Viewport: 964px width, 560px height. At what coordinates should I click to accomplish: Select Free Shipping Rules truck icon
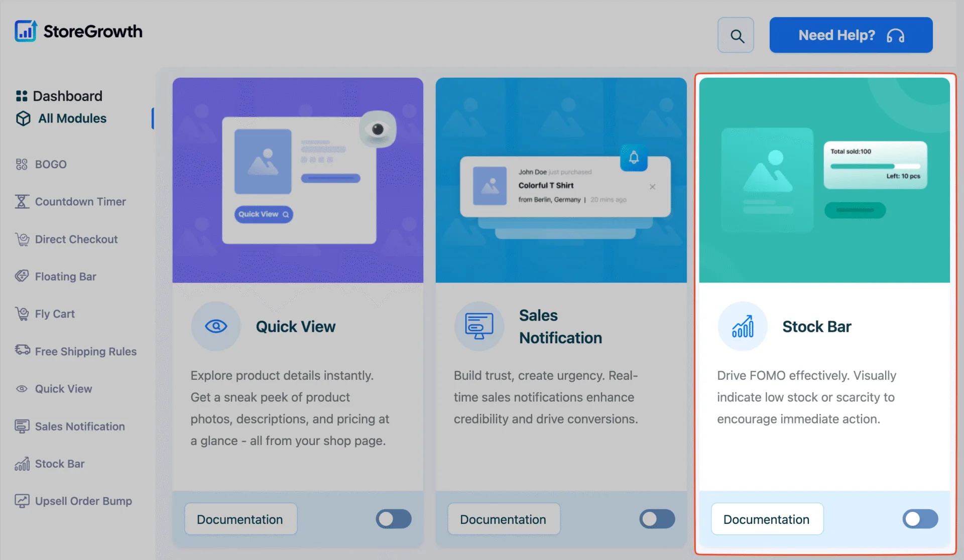point(23,350)
